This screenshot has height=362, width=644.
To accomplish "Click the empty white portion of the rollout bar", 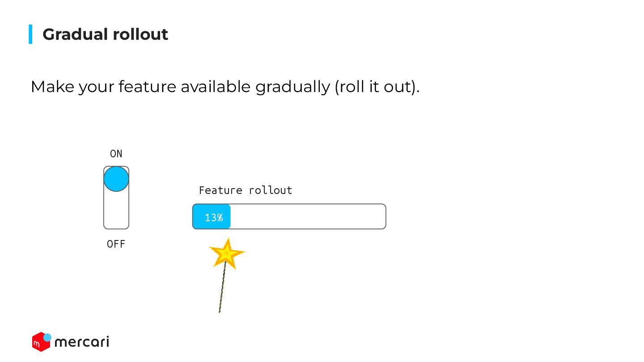I will point(308,217).
